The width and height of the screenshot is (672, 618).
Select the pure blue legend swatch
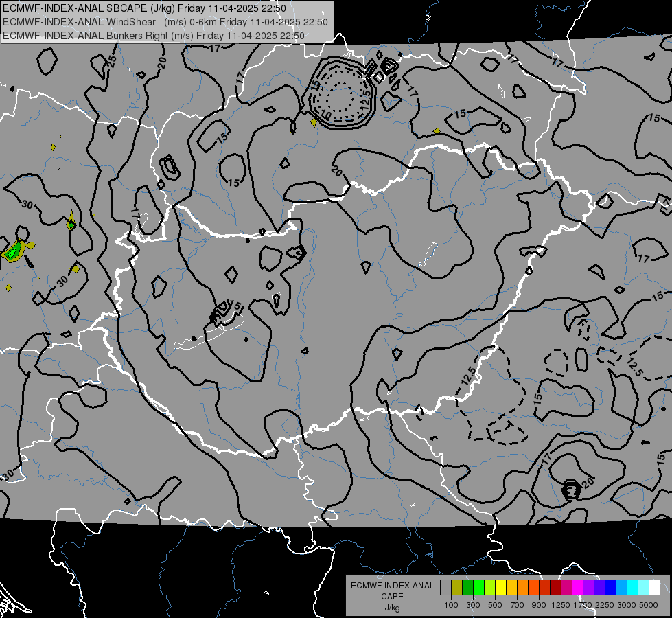611,587
